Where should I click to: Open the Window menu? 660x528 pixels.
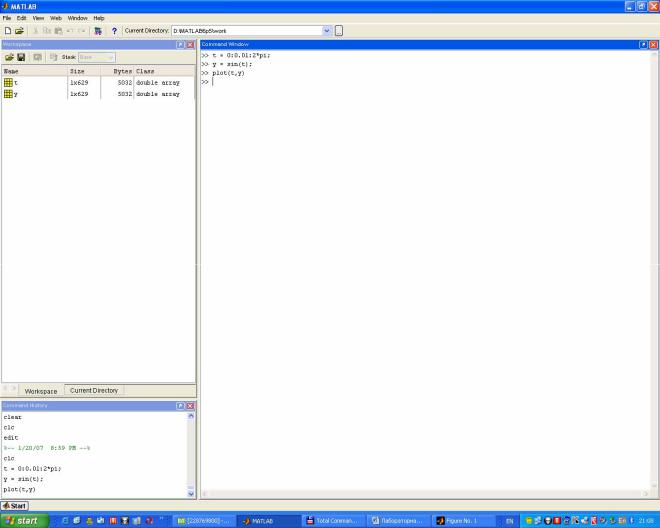77,18
